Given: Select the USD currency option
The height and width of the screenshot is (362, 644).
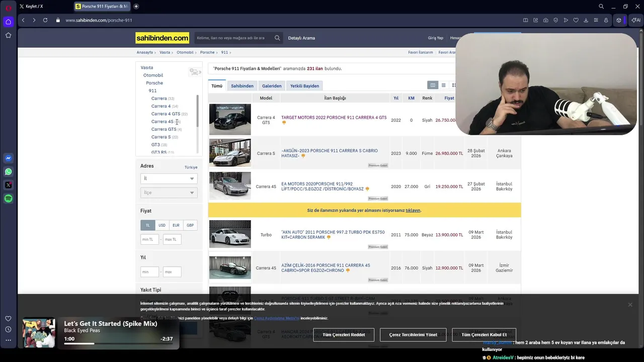Looking at the screenshot, I should (x=162, y=225).
